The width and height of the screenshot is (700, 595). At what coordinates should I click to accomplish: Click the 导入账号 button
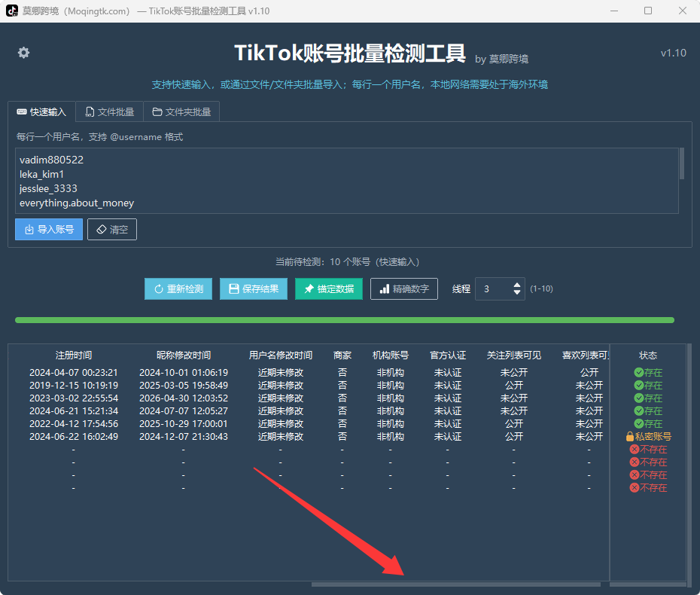[49, 229]
